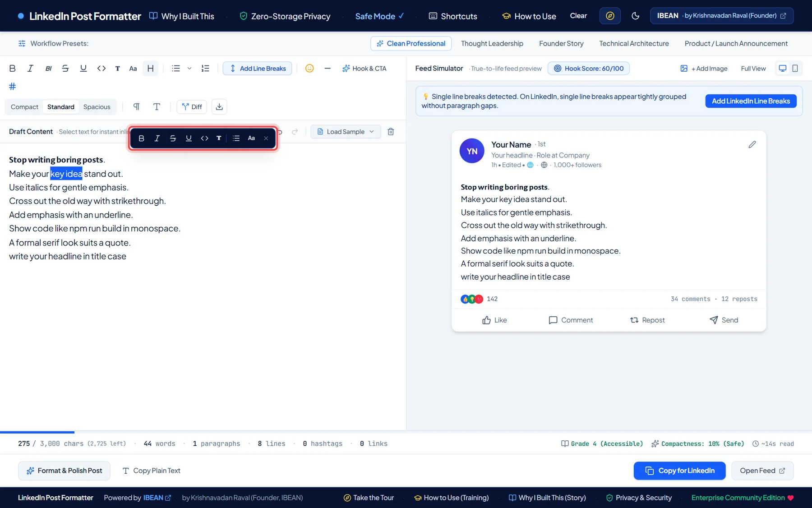
Task: Click Copy for LinkedIn button
Action: [679, 471]
